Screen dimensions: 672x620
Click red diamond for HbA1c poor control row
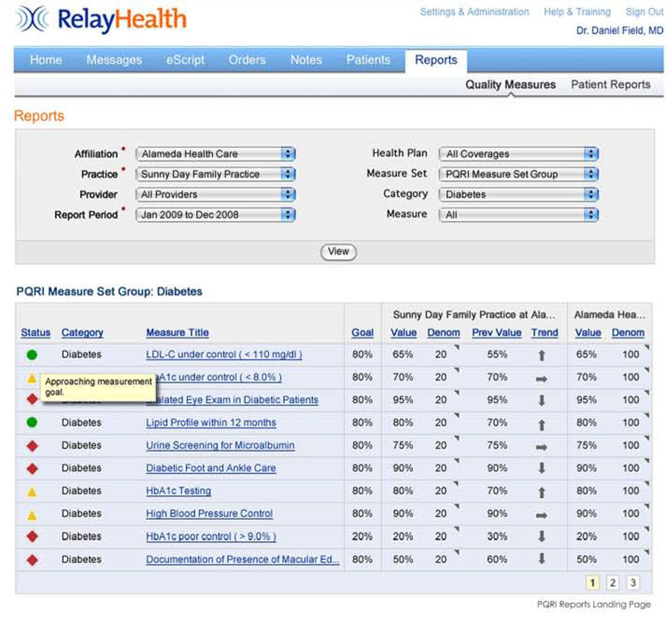[x=32, y=537]
